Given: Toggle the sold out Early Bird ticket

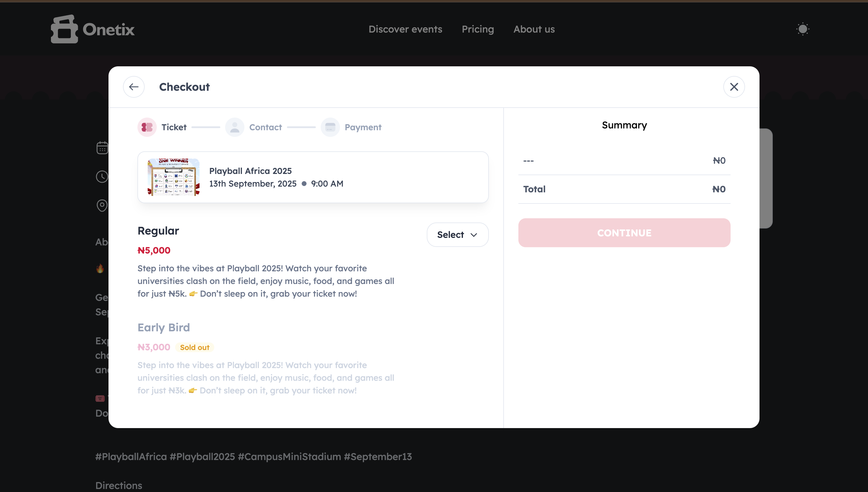Looking at the screenshot, I should click(x=163, y=327).
